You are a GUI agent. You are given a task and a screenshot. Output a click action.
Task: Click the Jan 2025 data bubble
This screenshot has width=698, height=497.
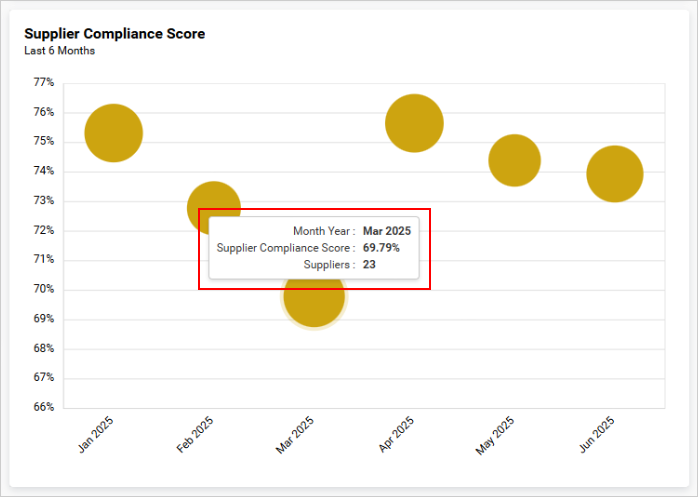point(114,133)
